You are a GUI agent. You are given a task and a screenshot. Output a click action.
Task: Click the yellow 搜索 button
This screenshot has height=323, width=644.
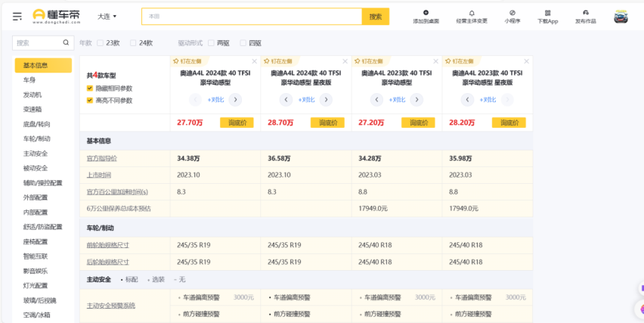point(376,16)
